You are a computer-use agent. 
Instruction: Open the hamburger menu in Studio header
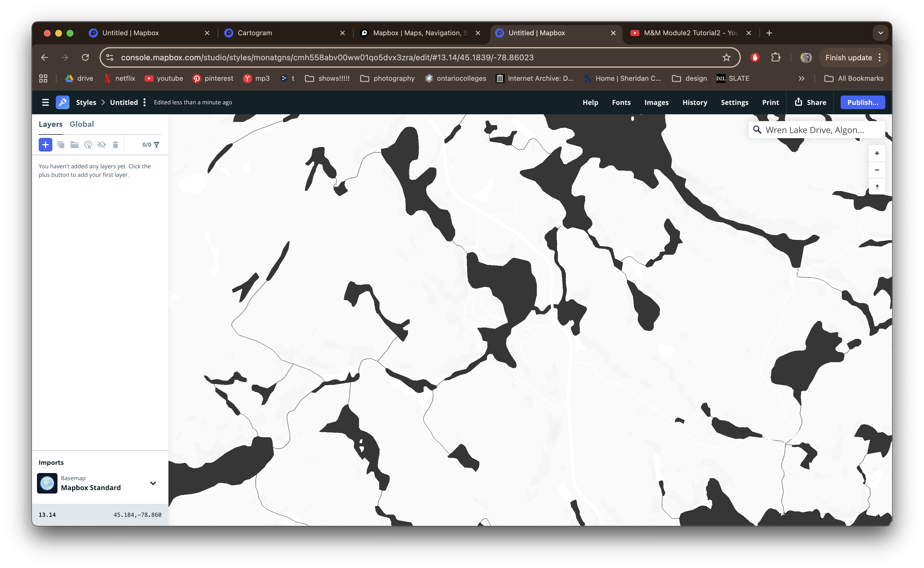click(45, 102)
